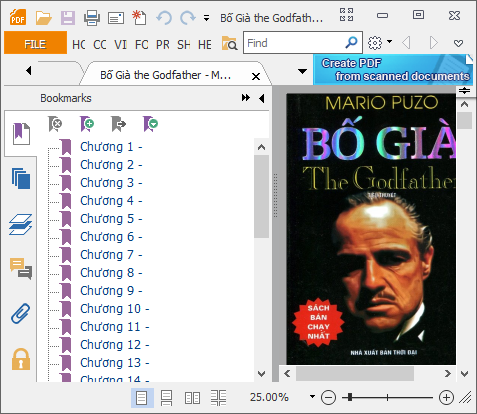
Task: Open the FILE menu
Action: (x=35, y=43)
